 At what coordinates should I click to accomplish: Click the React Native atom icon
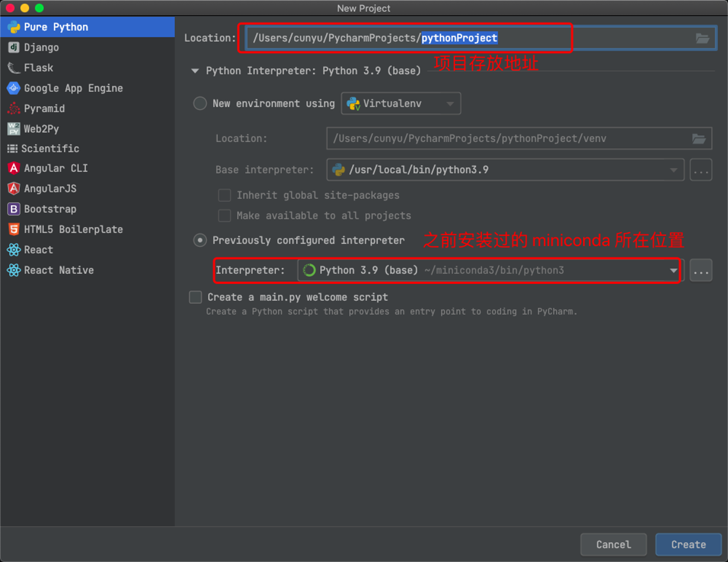coord(13,270)
